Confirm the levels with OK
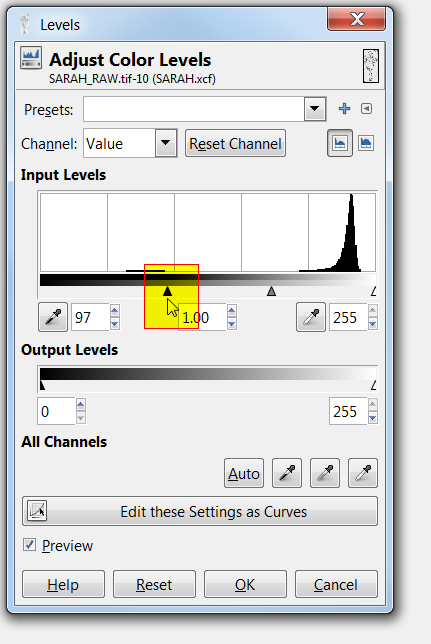Viewport: 431px width, 644px height. pos(245,584)
